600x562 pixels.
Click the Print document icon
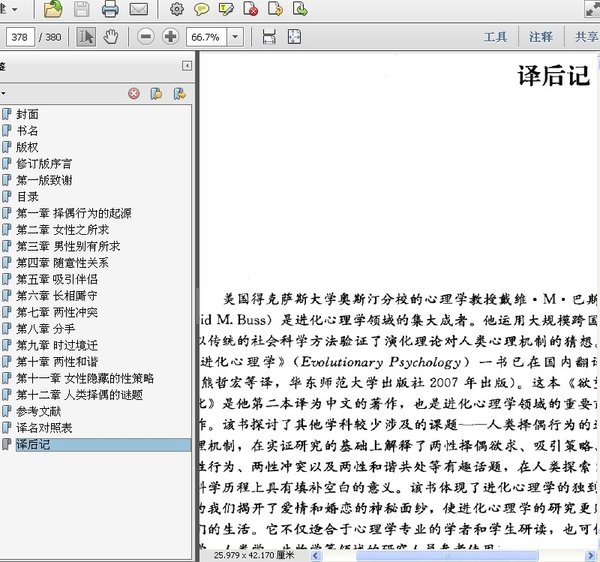[x=110, y=10]
